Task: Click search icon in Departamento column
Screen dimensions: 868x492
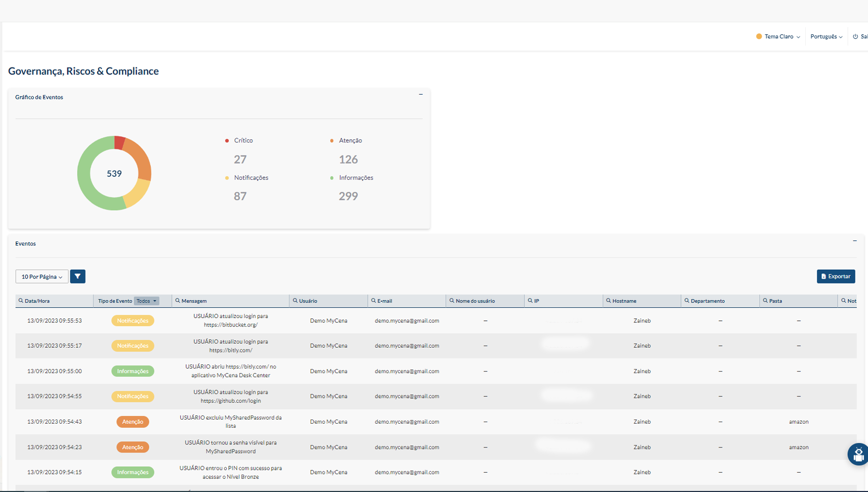Action: point(687,301)
